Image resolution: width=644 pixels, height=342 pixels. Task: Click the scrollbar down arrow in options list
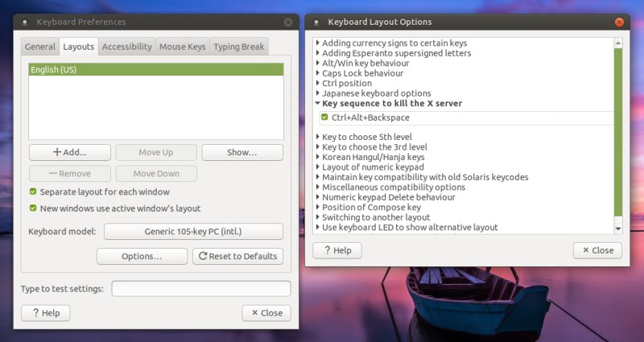[x=617, y=229]
